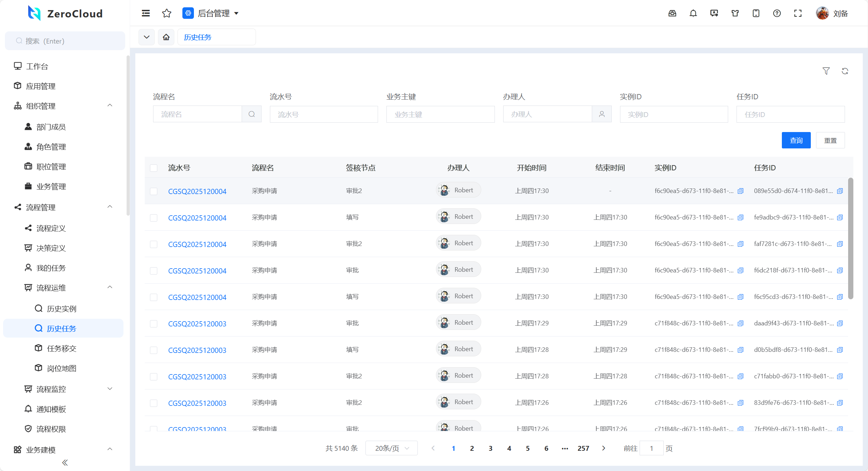This screenshot has width=868, height=471.
Task: Click the refresh table icon
Action: [845, 71]
